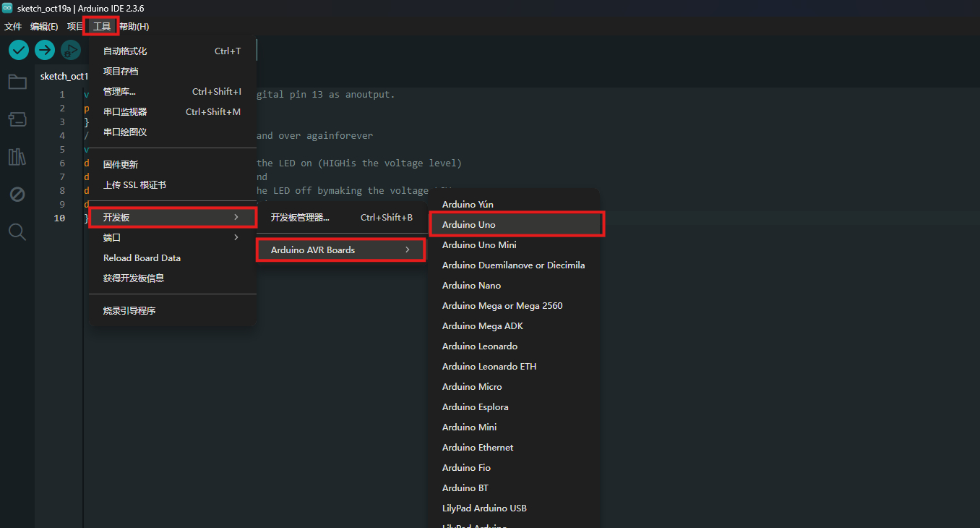This screenshot has width=980, height=528.
Task: Click 获得开发板信息 menu entry
Action: coord(172,278)
